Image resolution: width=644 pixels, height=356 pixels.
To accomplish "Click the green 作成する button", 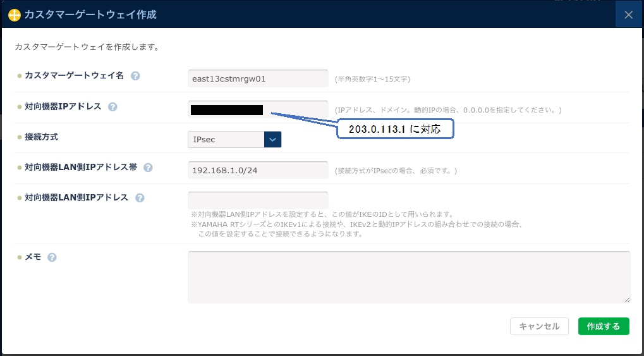I will point(603,326).
